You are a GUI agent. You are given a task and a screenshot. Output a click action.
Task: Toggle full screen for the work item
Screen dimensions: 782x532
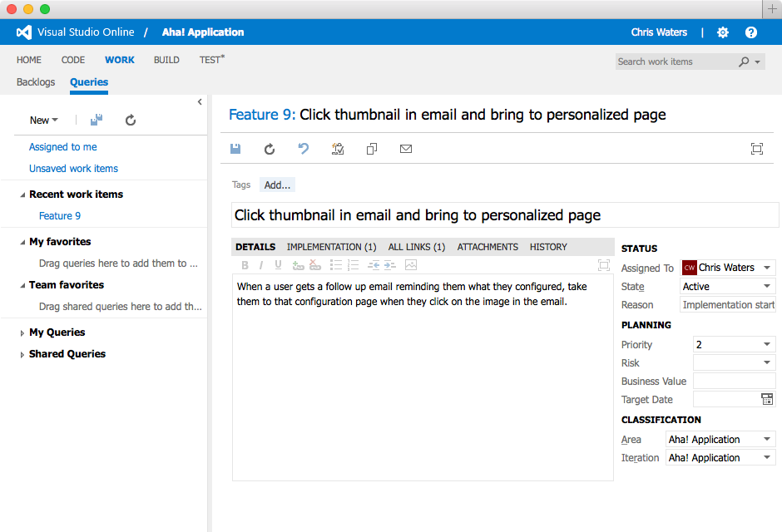[756, 149]
